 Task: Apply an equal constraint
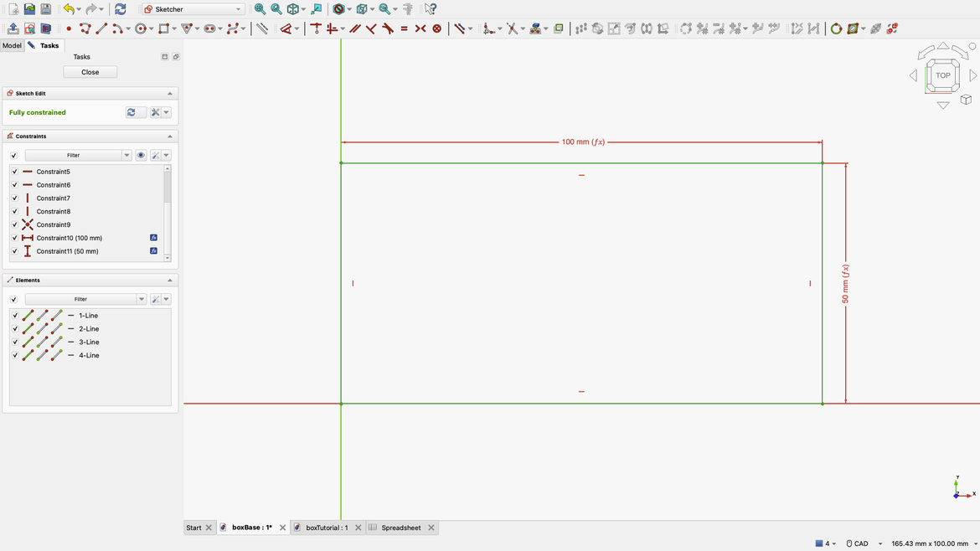tap(404, 28)
